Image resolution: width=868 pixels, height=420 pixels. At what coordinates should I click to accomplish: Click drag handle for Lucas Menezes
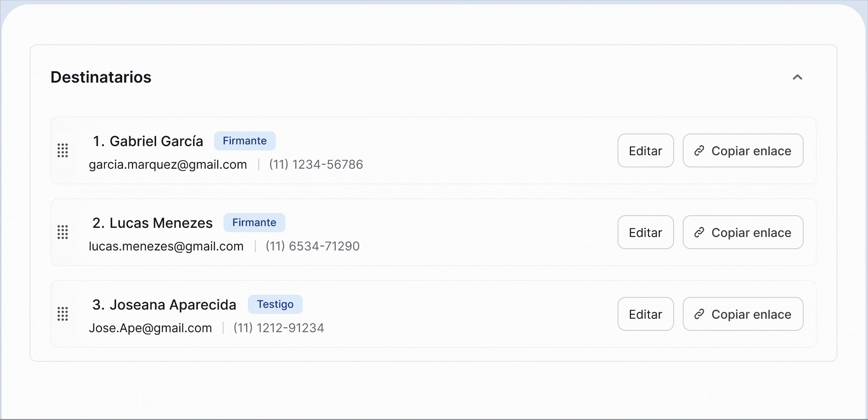tap(63, 232)
